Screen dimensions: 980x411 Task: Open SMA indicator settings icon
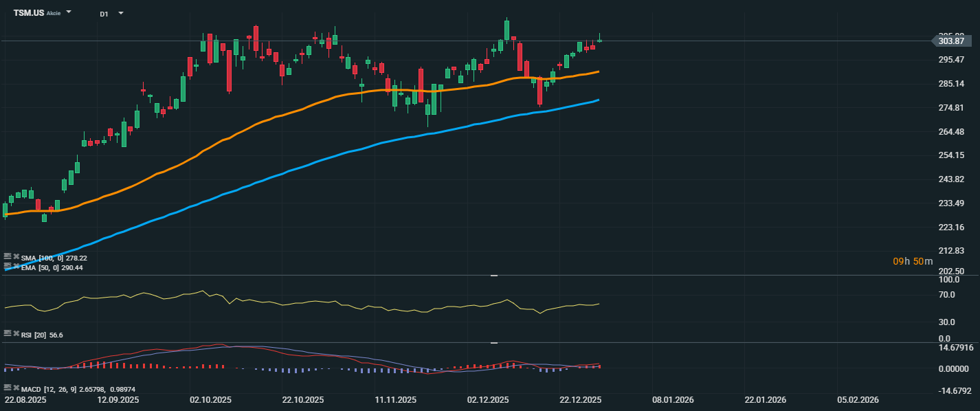(x=8, y=256)
